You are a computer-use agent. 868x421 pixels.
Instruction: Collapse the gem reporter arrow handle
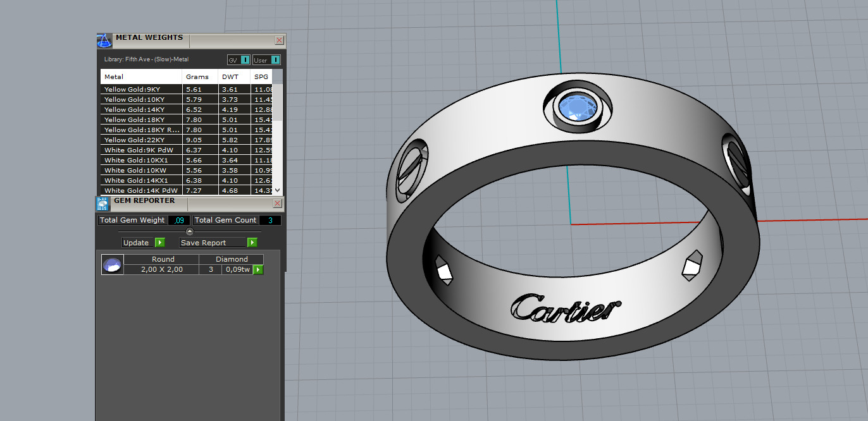tap(190, 231)
